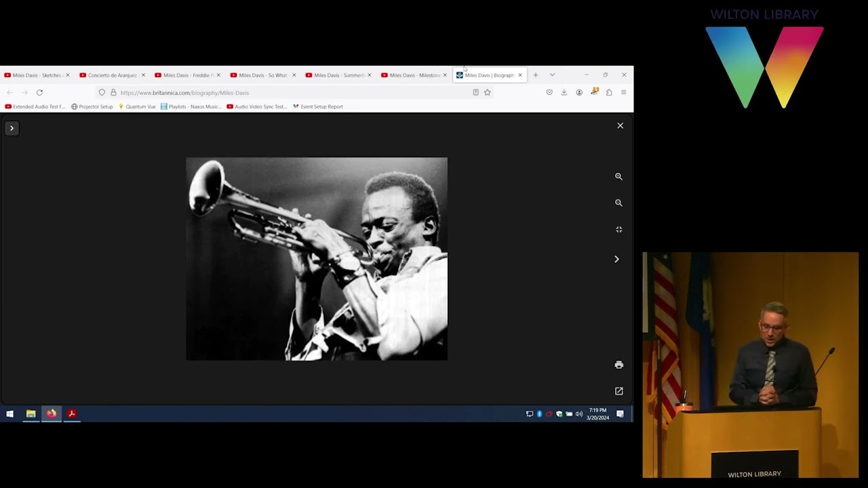This screenshot has height=488, width=868.
Task: Open the volume speaker control
Action: coord(579,414)
